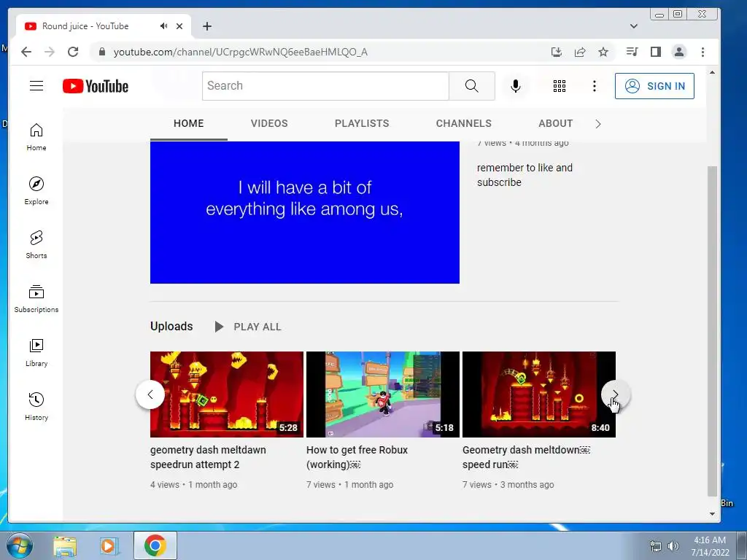Viewport: 747px width, 560px height.
Task: Open Explore in the sidebar
Action: (36, 191)
